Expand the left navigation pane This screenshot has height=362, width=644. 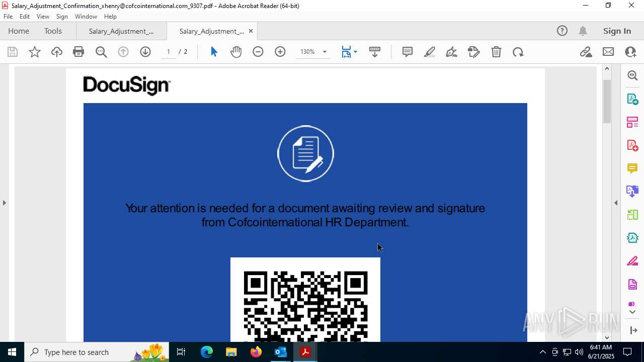4,203
